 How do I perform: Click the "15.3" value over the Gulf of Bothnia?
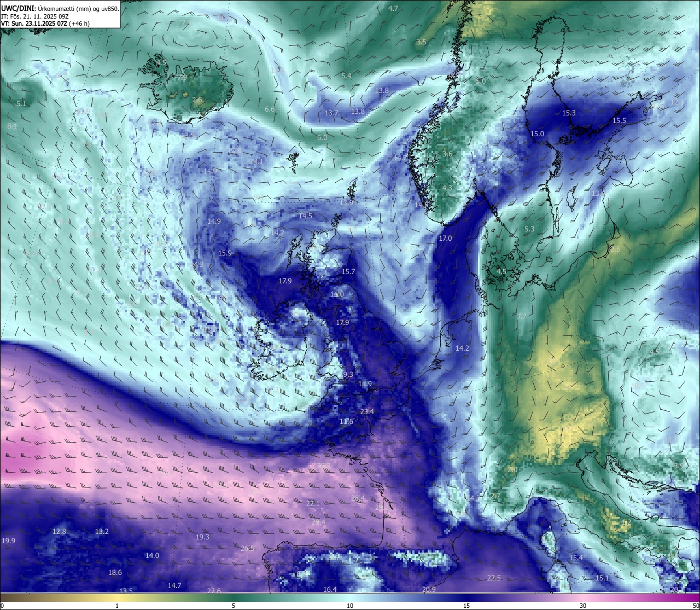(x=569, y=113)
